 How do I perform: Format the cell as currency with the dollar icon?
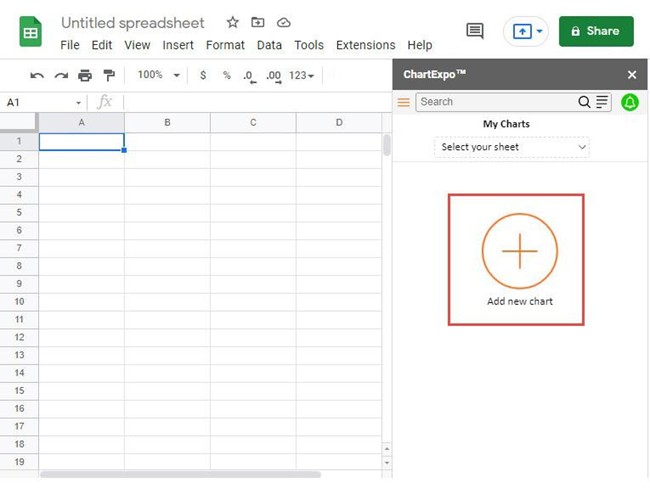tap(203, 75)
